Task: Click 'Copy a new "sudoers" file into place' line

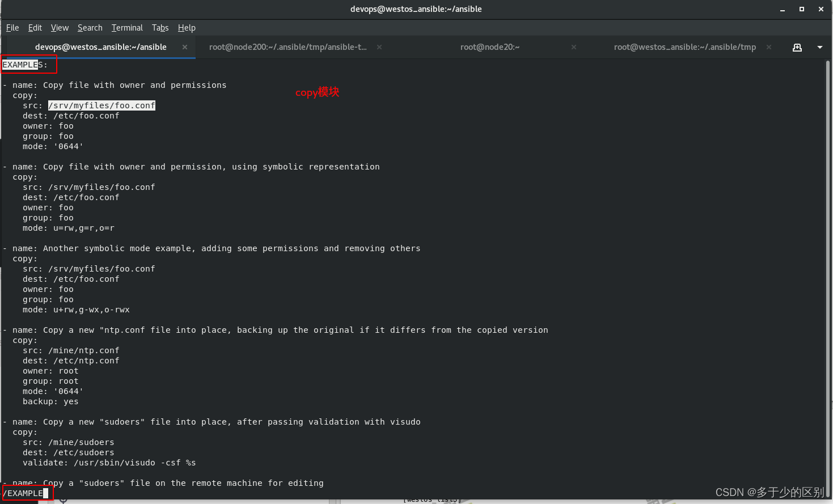Action: click(x=211, y=422)
